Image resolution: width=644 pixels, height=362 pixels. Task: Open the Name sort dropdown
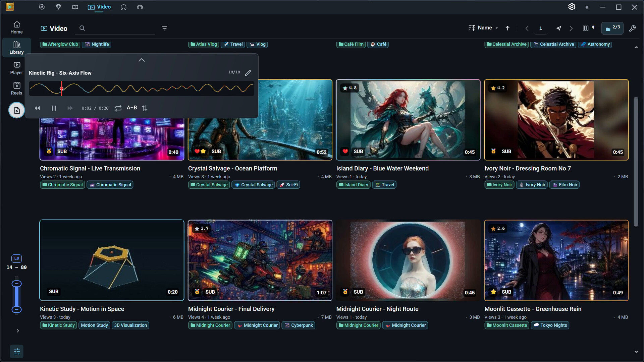pyautogui.click(x=483, y=28)
